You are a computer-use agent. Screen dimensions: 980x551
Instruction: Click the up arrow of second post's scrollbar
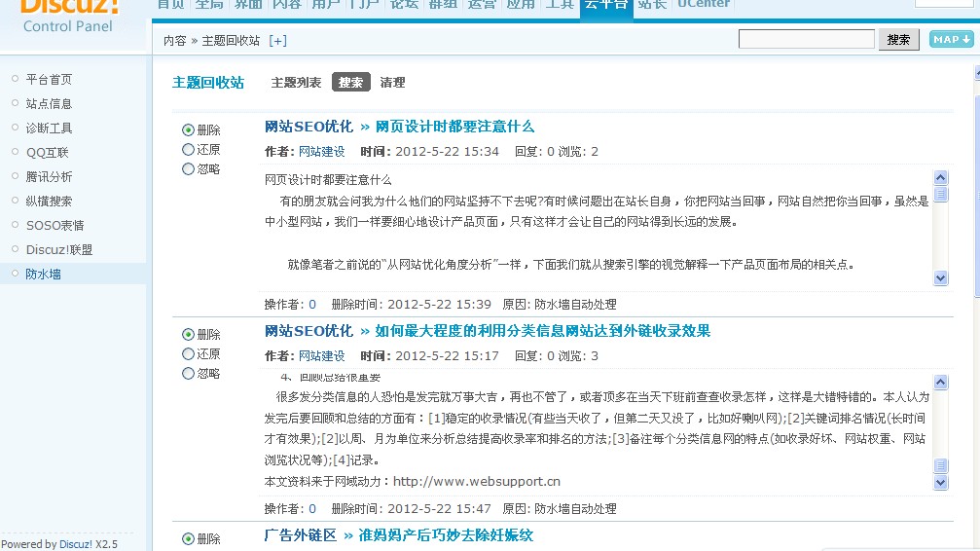(941, 383)
